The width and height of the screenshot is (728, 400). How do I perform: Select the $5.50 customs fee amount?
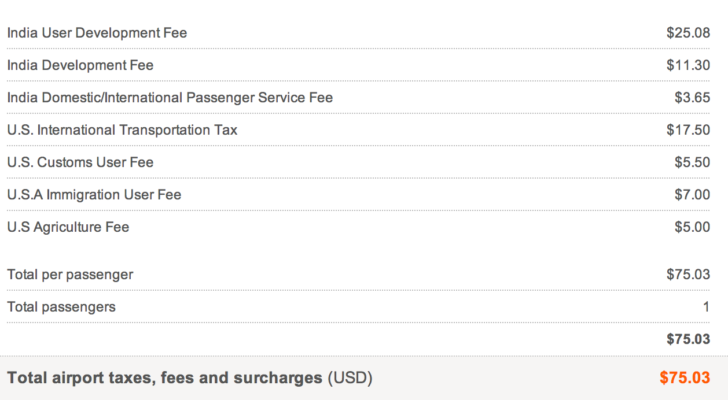[x=692, y=162]
